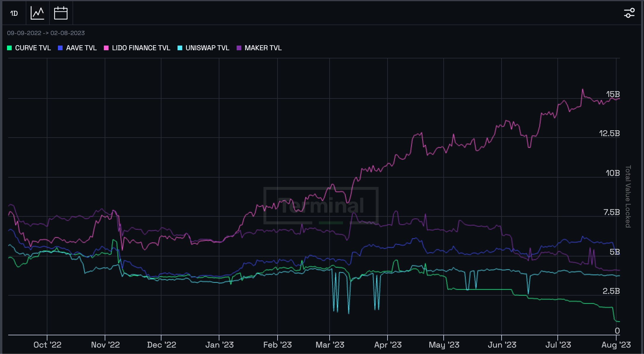Click the Oct '22 x-axis label
The width and height of the screenshot is (644, 354).
click(47, 345)
